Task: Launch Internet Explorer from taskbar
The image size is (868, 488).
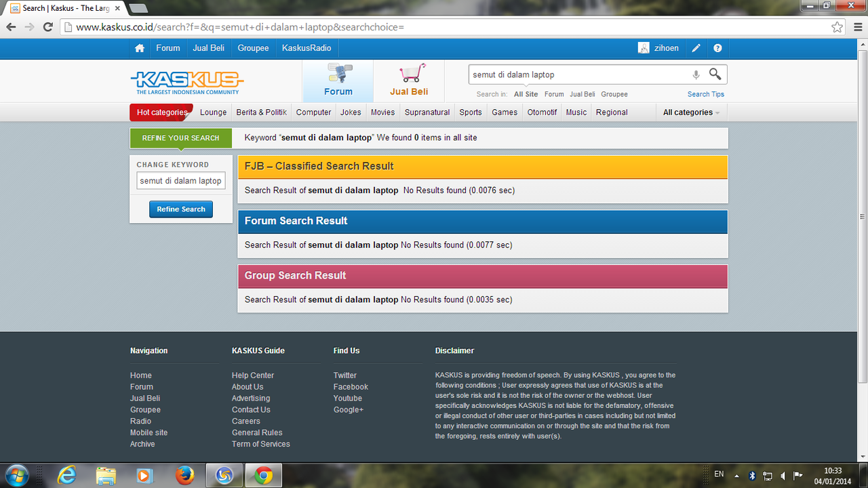Action: (66, 476)
